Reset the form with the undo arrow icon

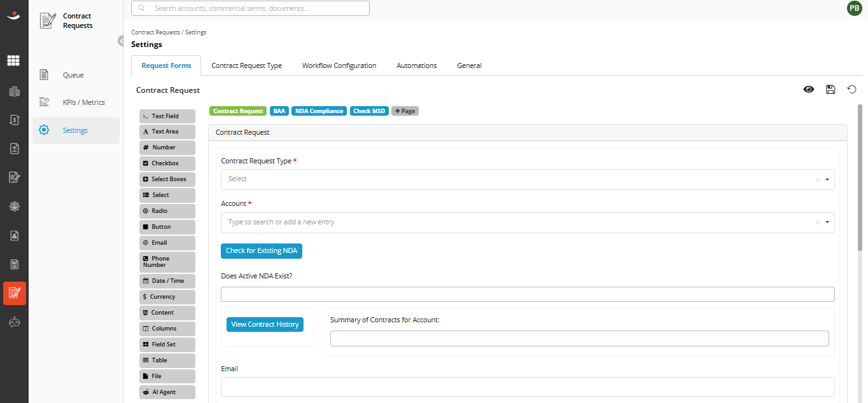[x=851, y=90]
